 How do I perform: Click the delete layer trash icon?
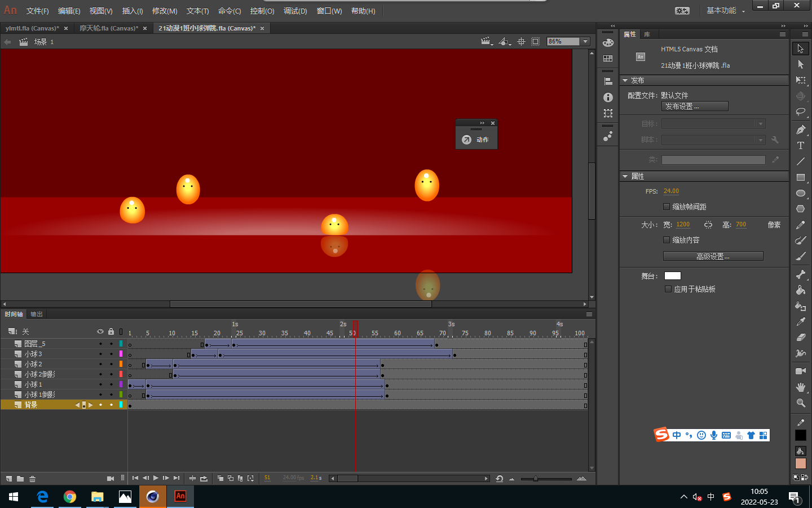tap(33, 479)
